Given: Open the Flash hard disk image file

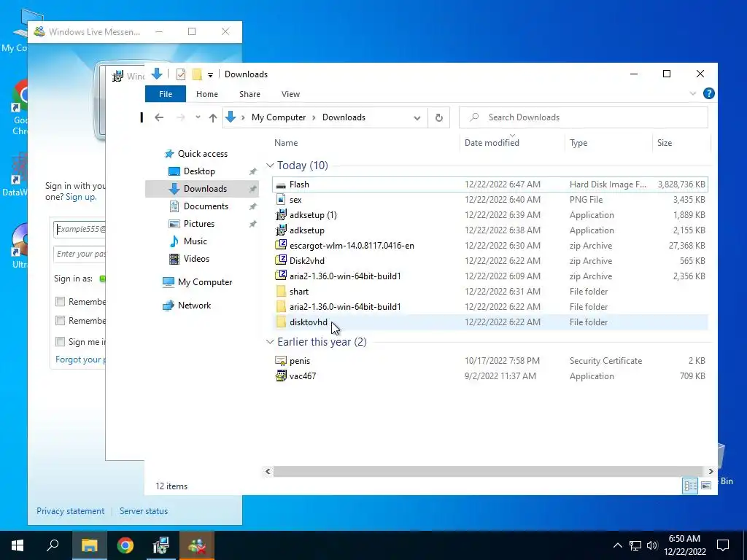Looking at the screenshot, I should [x=489, y=184].
